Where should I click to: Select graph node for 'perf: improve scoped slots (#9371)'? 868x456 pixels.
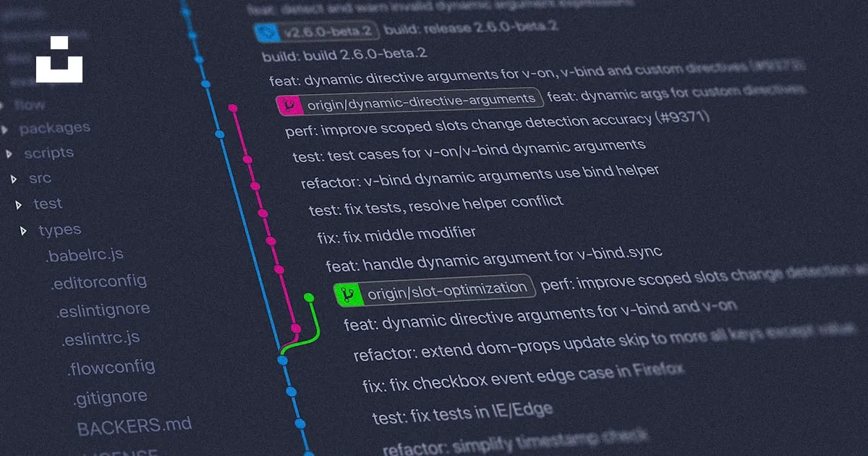pos(221,135)
